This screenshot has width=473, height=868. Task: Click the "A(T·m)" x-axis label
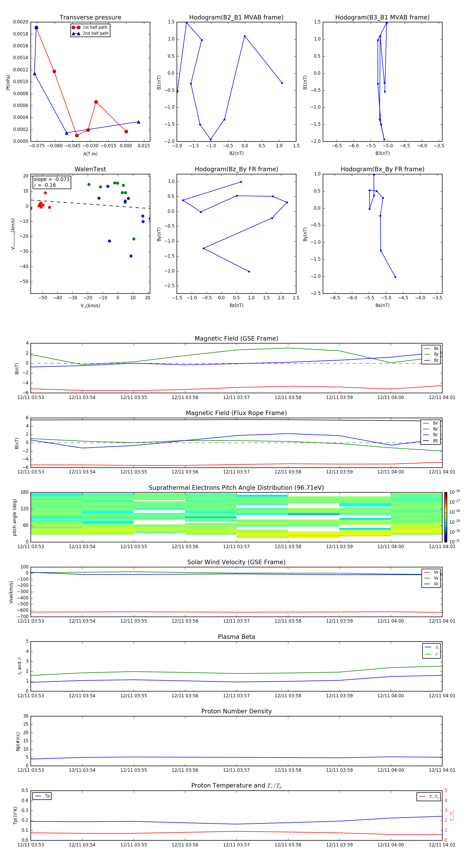pyautogui.click(x=90, y=154)
